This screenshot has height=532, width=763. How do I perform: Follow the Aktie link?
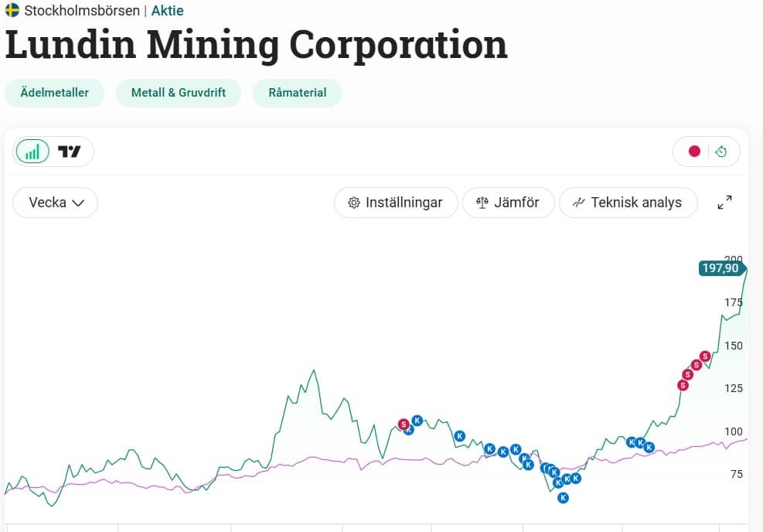coord(167,11)
